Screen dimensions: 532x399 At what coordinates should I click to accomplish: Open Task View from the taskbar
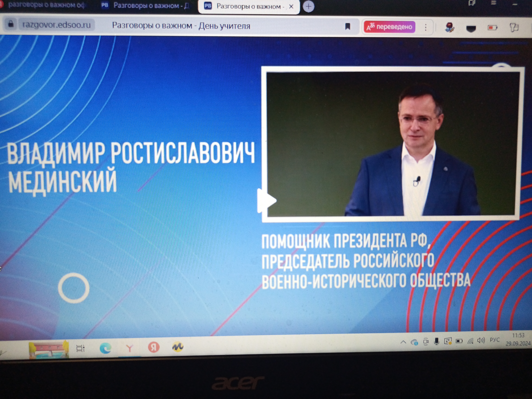tap(80, 348)
